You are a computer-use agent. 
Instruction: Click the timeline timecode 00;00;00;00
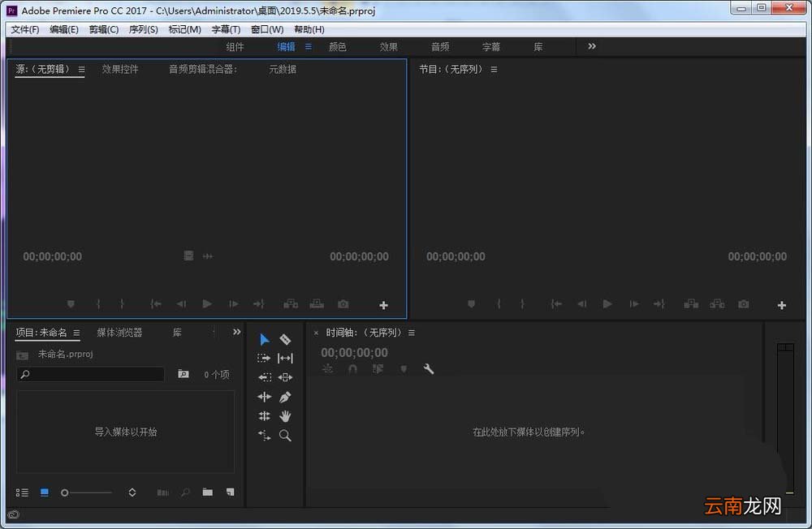tap(354, 352)
